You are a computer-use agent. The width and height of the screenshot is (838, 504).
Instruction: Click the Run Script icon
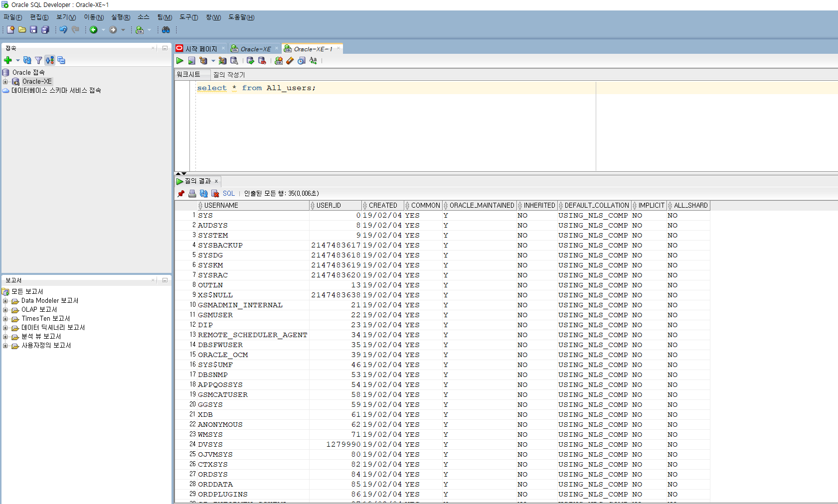191,61
